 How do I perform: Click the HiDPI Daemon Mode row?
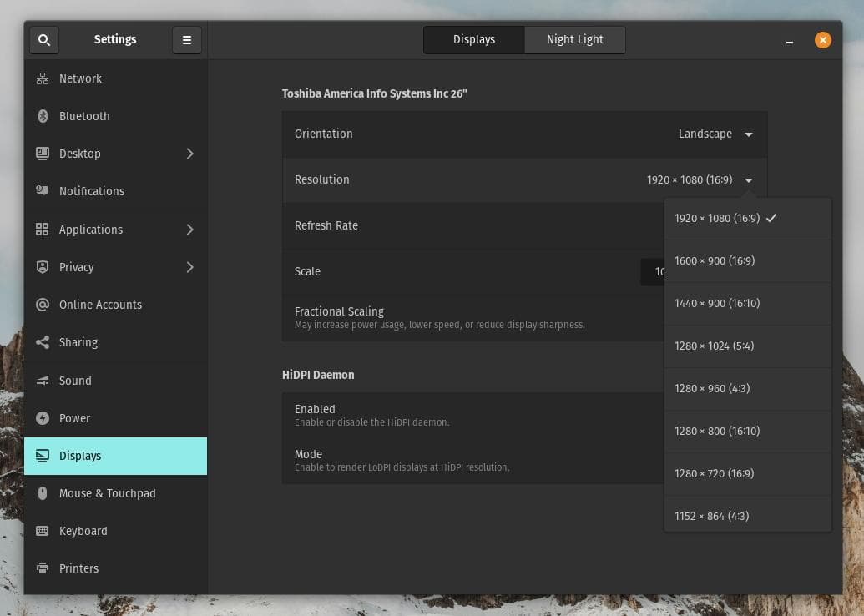point(473,461)
